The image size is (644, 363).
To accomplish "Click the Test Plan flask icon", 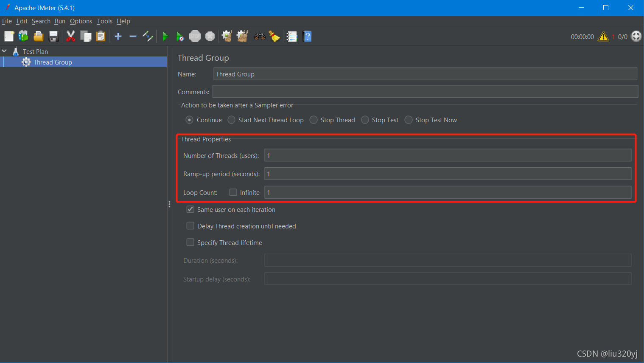I will click(x=16, y=51).
